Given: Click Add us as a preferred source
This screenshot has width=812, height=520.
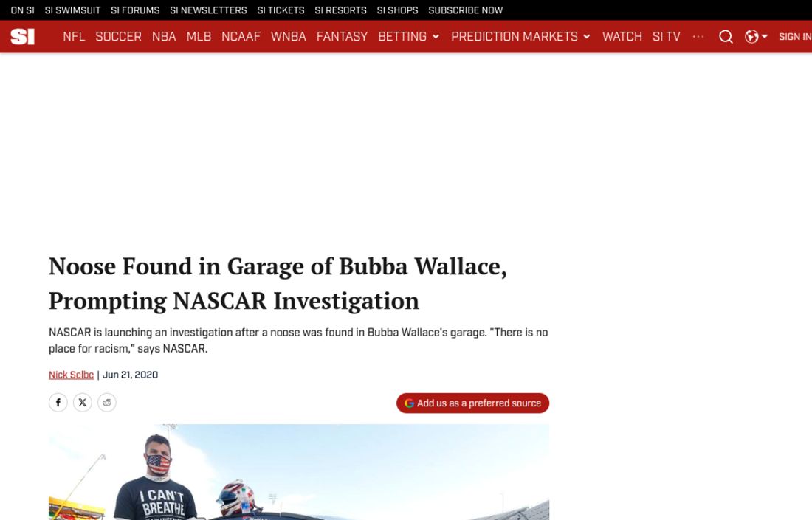Looking at the screenshot, I should click(472, 403).
